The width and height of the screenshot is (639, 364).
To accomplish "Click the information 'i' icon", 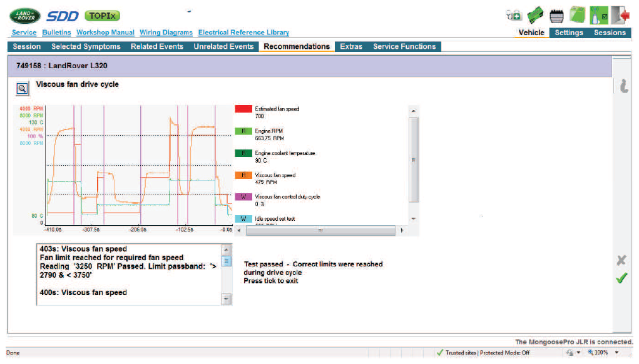I will pyautogui.click(x=623, y=86).
